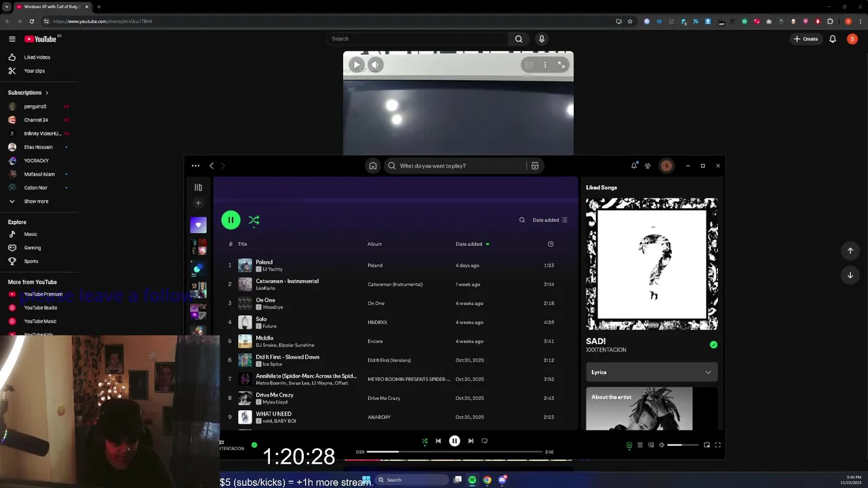Collapse Your Library in Spotify sidebar
This screenshot has height=488, width=868.
[x=198, y=187]
